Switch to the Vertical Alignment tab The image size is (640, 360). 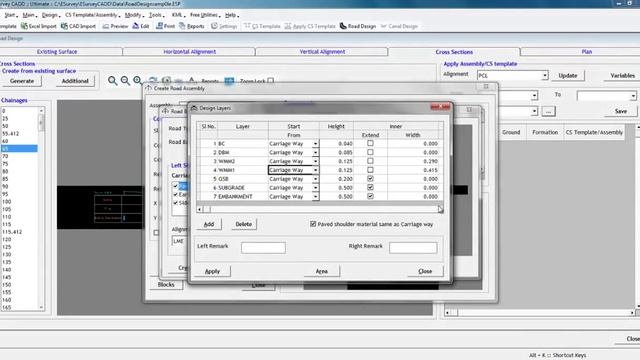point(322,52)
